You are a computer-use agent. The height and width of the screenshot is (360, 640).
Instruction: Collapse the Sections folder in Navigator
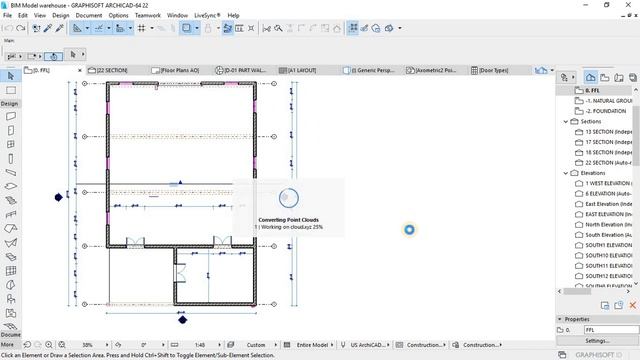(x=566, y=122)
